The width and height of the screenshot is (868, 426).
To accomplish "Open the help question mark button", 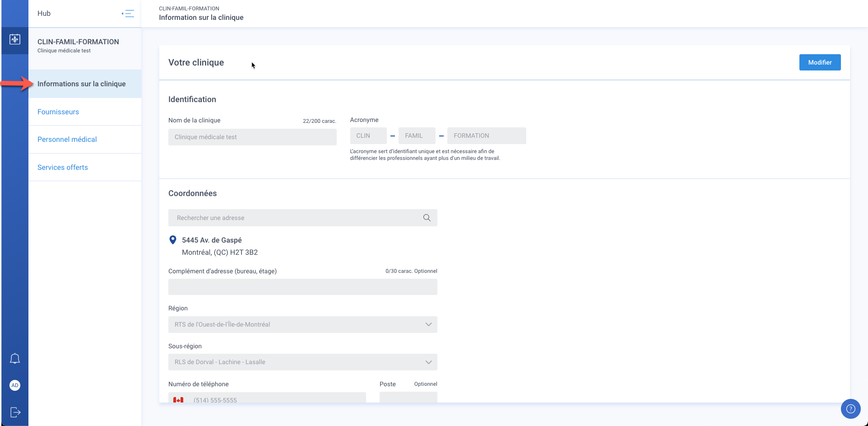I will click(850, 409).
